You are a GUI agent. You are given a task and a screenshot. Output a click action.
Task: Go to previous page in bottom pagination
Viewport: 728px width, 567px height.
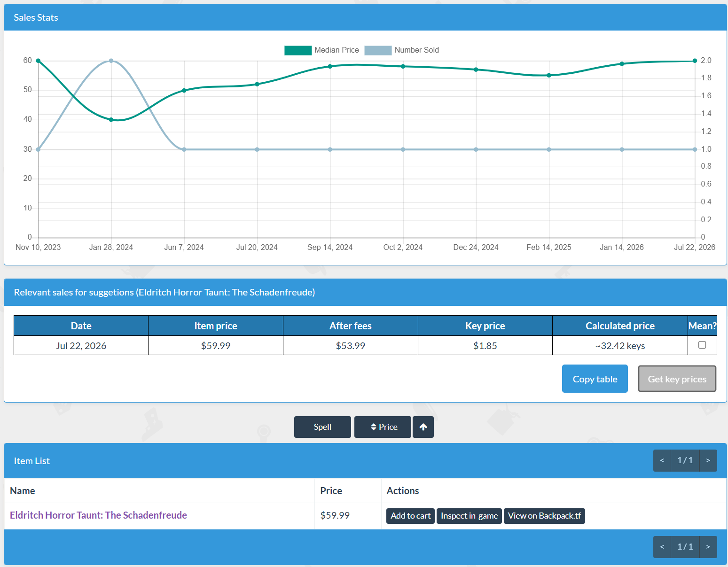click(662, 547)
